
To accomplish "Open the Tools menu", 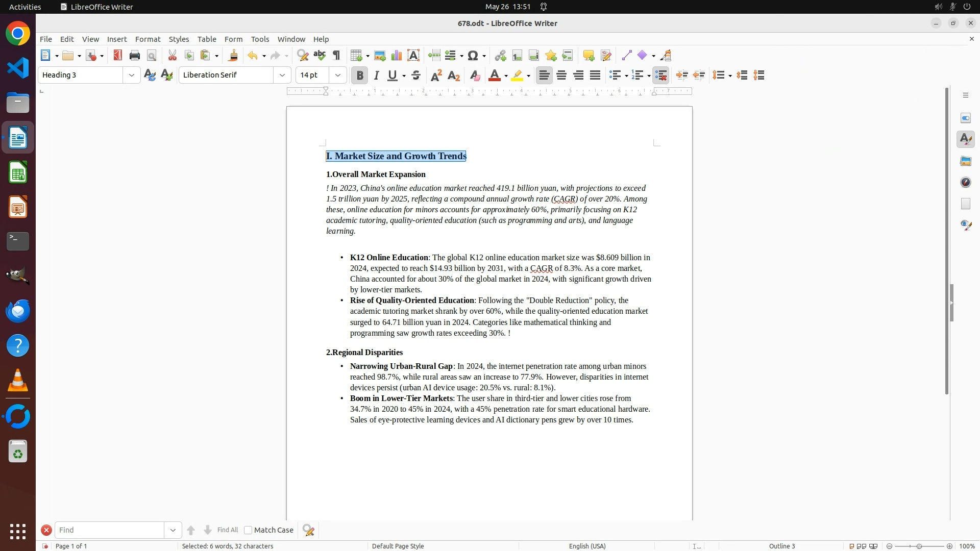I will point(260,39).
